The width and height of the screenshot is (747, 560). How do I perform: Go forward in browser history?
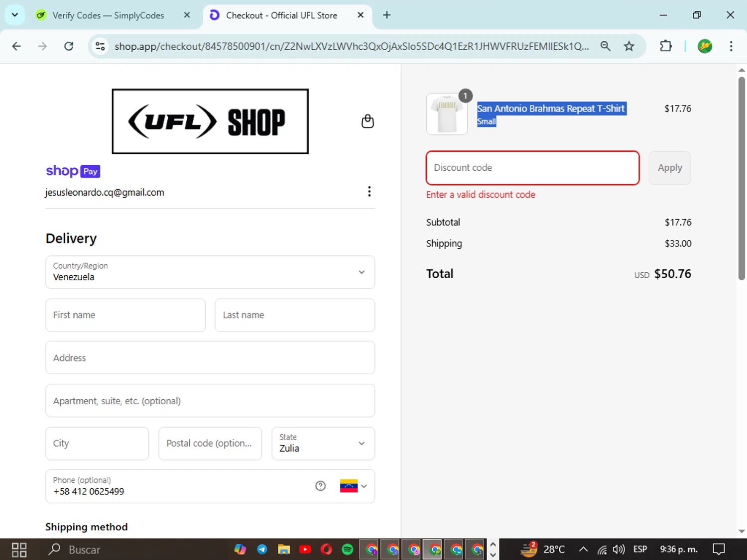tap(43, 46)
